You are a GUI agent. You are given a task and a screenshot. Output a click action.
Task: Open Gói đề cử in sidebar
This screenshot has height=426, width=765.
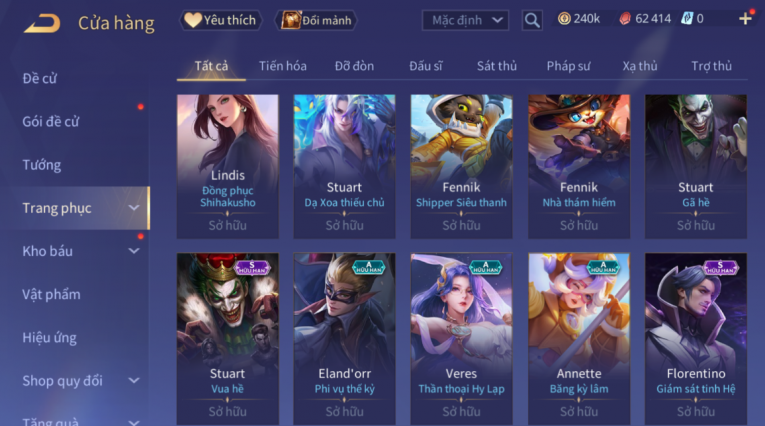[x=51, y=122]
